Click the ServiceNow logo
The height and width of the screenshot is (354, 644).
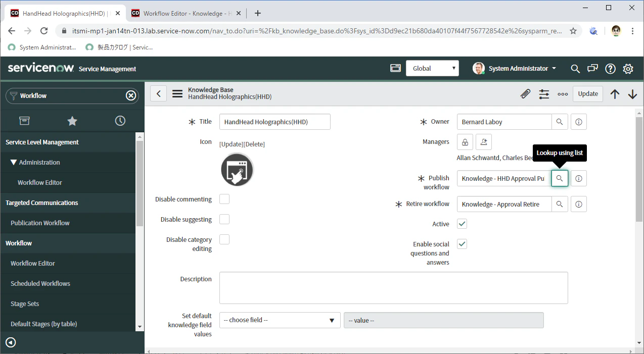[41, 68]
